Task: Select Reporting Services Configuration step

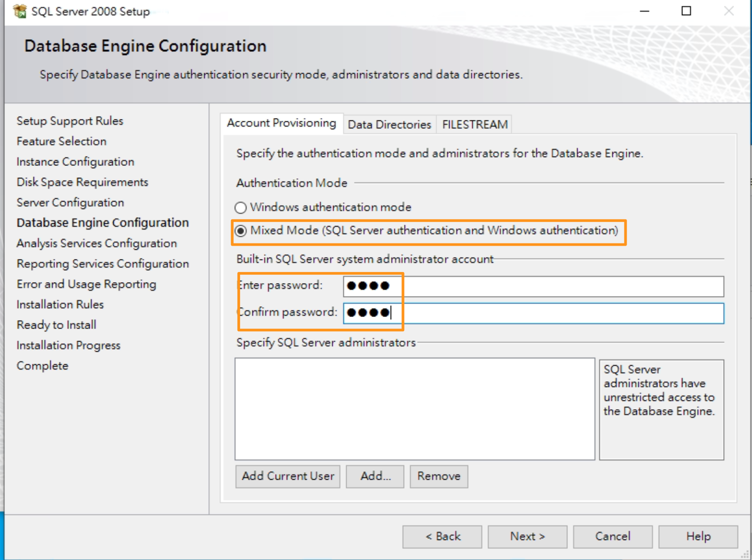Action: [102, 264]
